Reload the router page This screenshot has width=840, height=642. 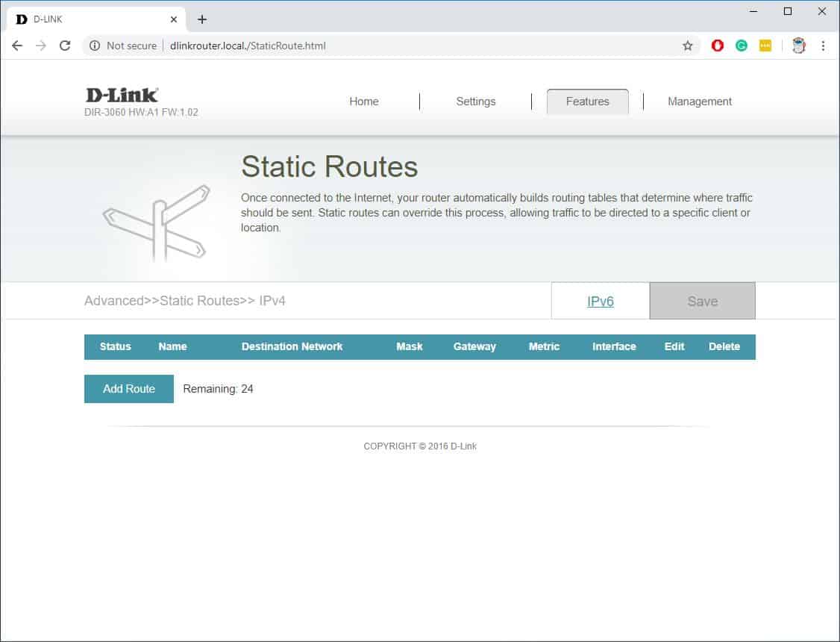[x=65, y=46]
